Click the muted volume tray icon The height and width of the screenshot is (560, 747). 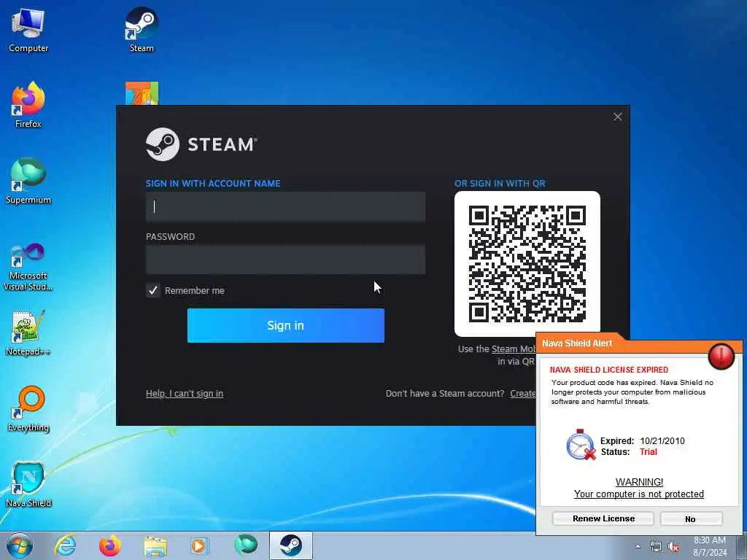click(673, 547)
